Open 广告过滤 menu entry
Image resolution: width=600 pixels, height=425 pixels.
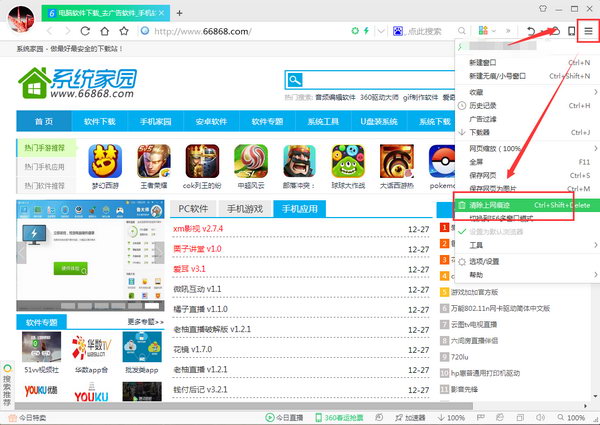527,119
